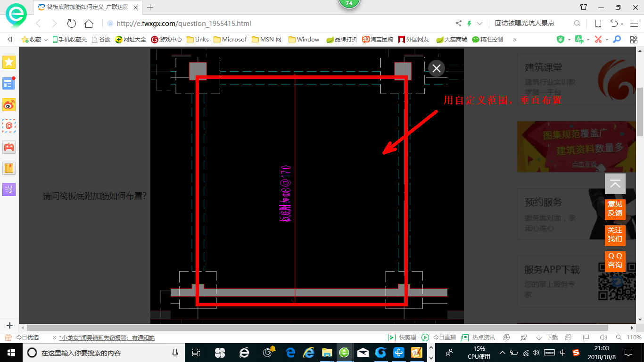Open 快剪辑 in the status bar
644x362 pixels.
402,337
